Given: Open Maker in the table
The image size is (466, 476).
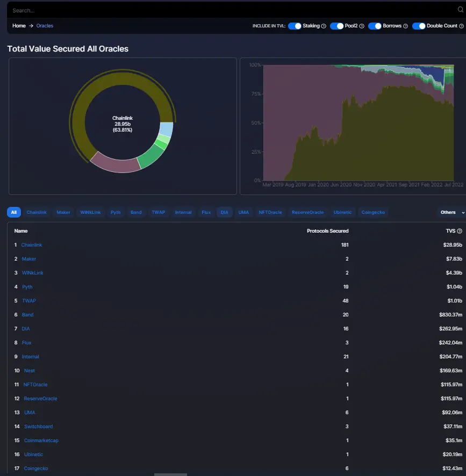Looking at the screenshot, I should [x=29, y=259].
